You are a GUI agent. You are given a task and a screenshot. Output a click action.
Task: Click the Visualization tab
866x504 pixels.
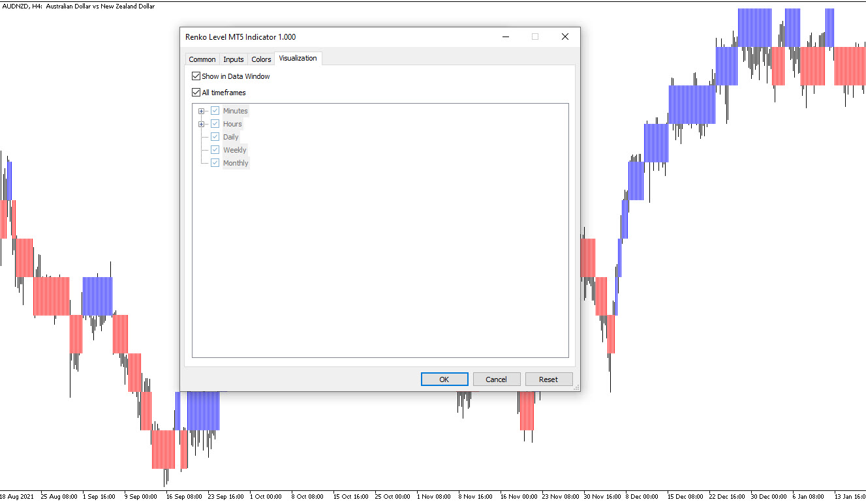point(298,58)
